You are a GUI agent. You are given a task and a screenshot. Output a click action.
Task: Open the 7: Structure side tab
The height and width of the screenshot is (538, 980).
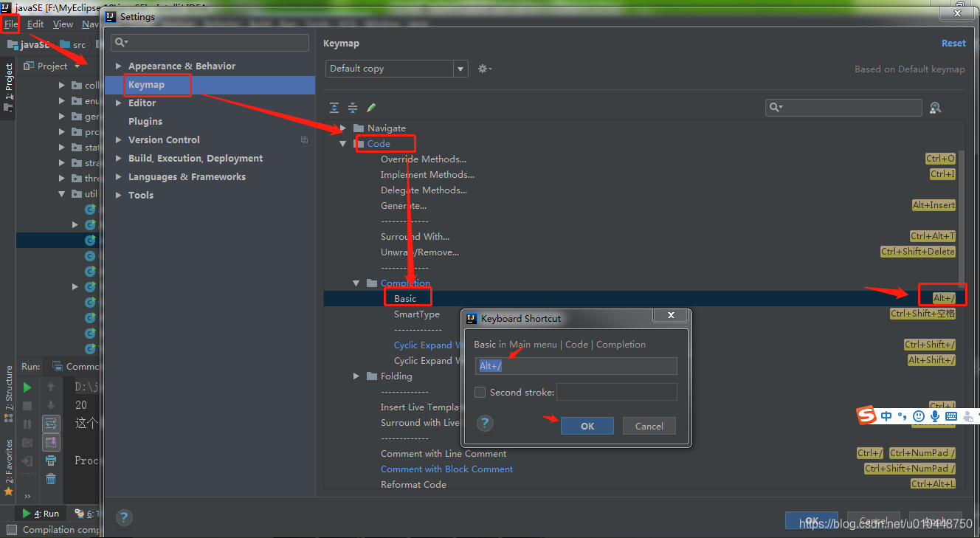tap(8, 393)
